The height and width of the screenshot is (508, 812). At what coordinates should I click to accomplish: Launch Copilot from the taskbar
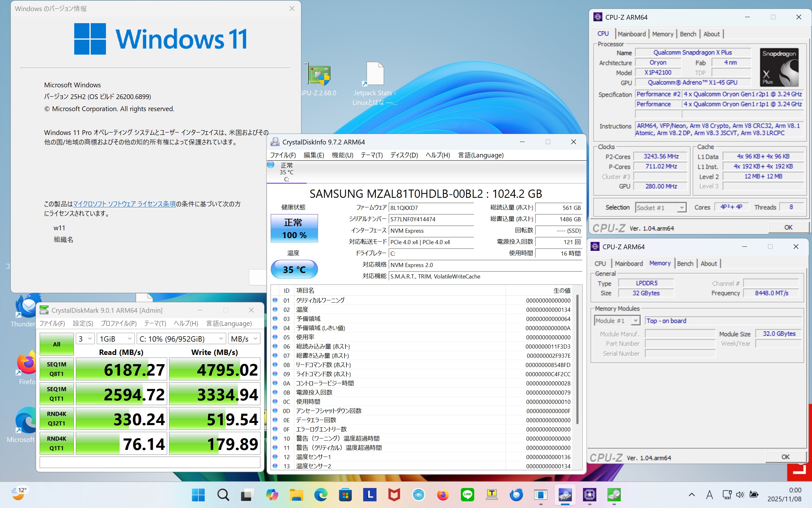click(x=272, y=495)
